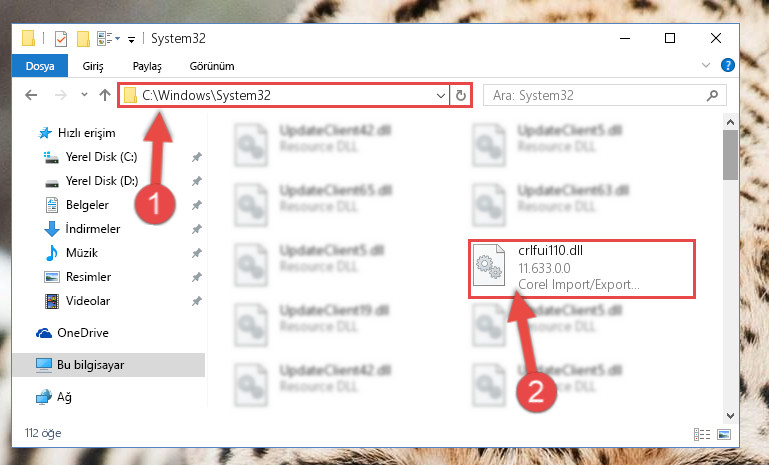The image size is (769, 465).
Task: Click the search magnifier icon
Action: click(712, 96)
